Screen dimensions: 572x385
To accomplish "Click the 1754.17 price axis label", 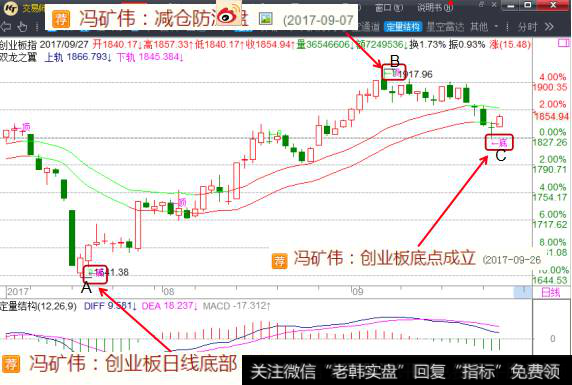I will [550, 197].
